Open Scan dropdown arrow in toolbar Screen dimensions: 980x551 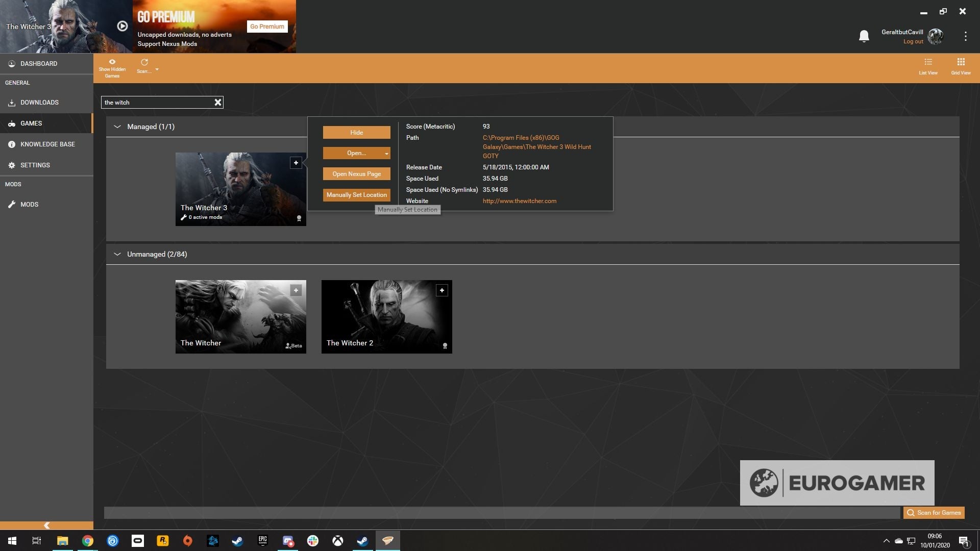point(157,69)
